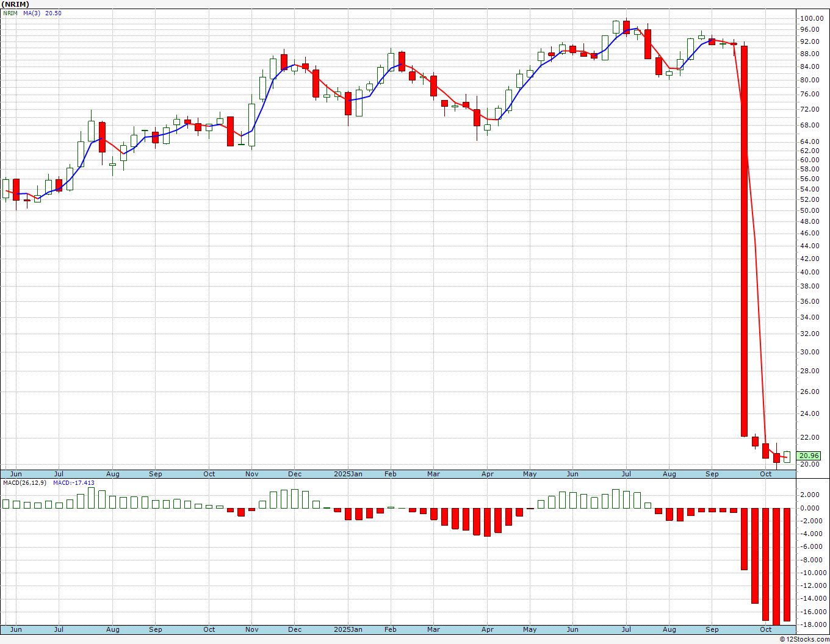Click the "84.00" price axis label
The image size is (830, 644).
point(809,66)
